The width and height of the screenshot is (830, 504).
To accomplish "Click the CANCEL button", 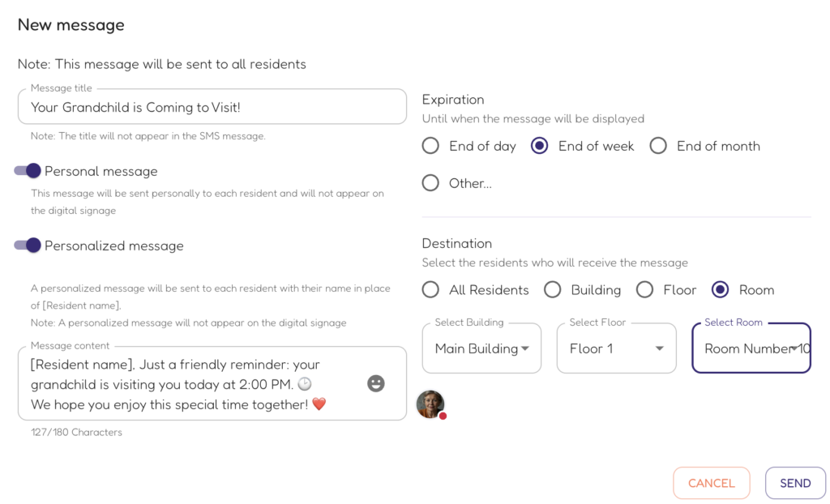I will pyautogui.click(x=712, y=483).
